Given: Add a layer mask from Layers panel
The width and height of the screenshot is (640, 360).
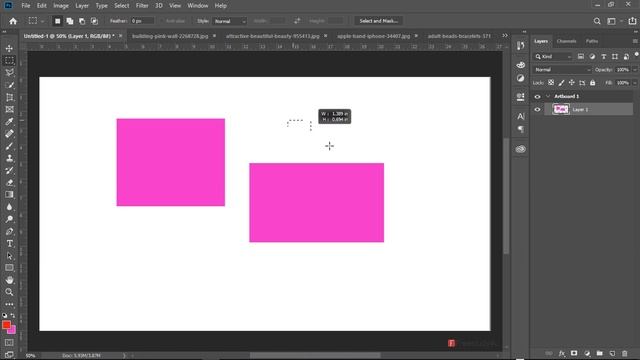Looking at the screenshot, I should (x=574, y=353).
